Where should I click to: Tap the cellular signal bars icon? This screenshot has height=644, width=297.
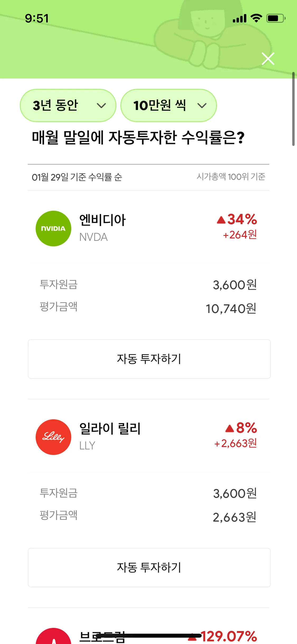coord(239,19)
